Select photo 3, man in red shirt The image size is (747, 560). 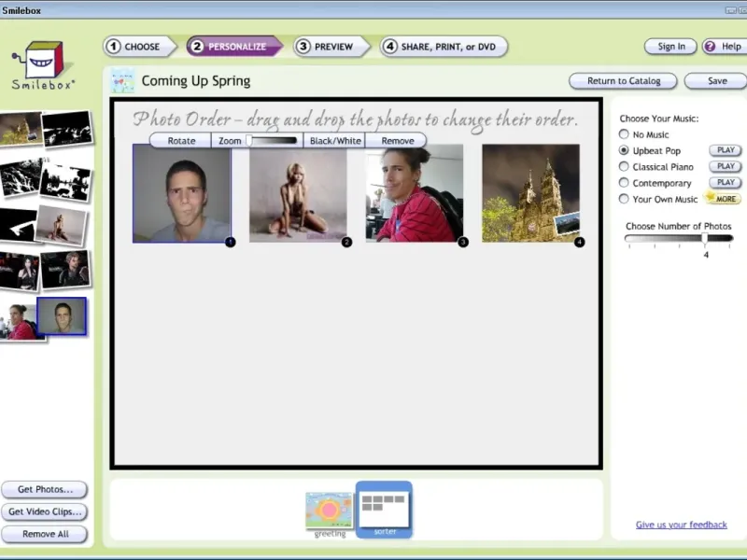(x=415, y=193)
